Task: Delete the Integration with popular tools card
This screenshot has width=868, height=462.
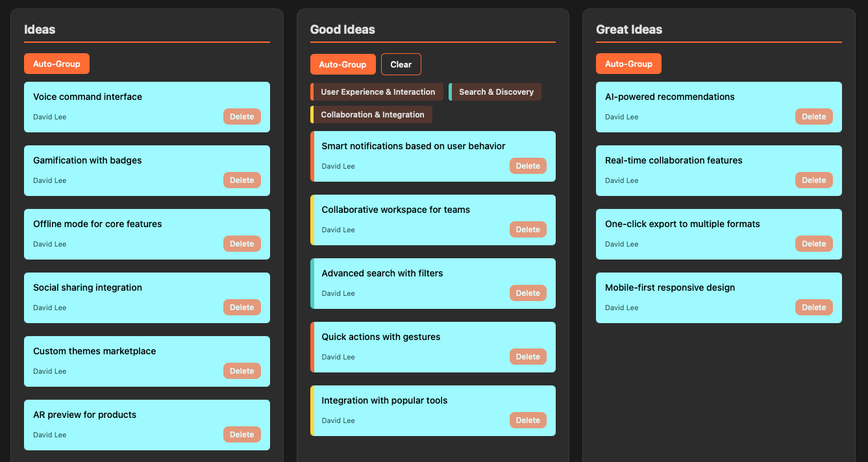Action: tap(528, 420)
